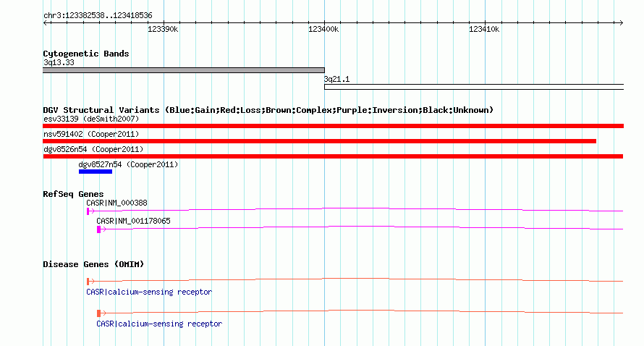Click the CASR|NM_001178065 gene label
This screenshot has height=346, width=644.
(x=133, y=221)
